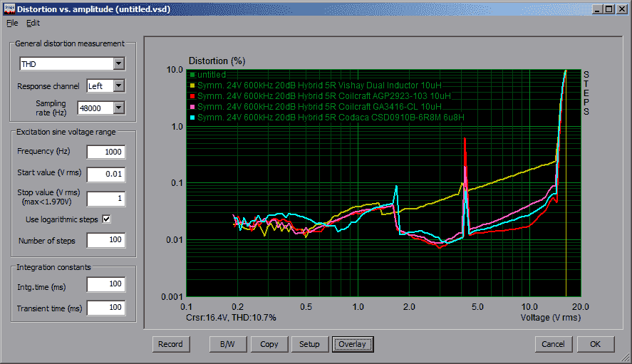Click the Number of steps field

click(x=105, y=240)
